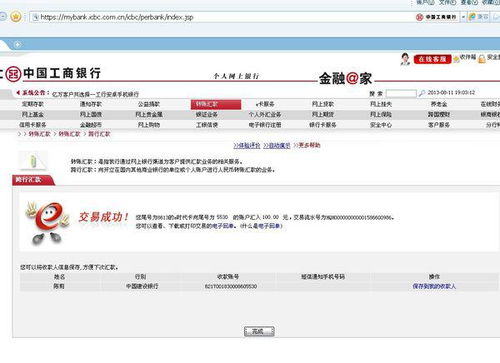Click the 中国建设银行 table cell

(142, 286)
